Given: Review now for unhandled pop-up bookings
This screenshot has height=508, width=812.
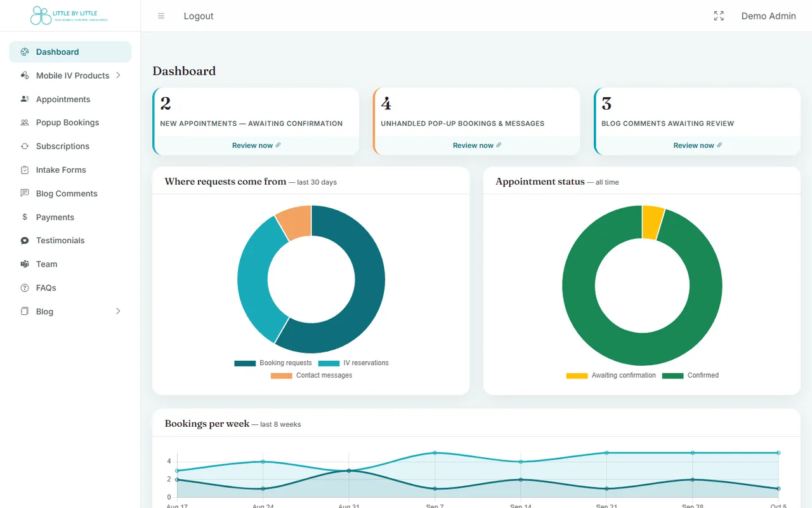Looking at the screenshot, I should (477, 145).
